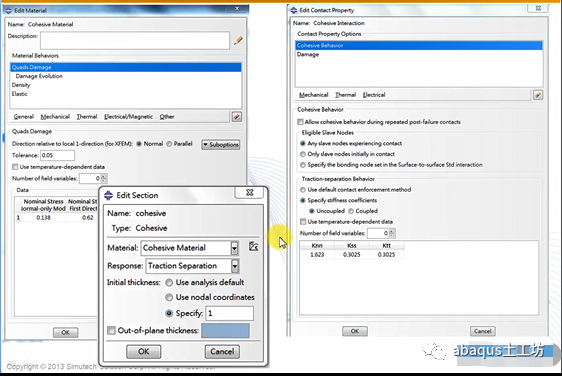Click the Edit Material behavior delete icon
This screenshot has height=376, width=562.
click(x=237, y=117)
